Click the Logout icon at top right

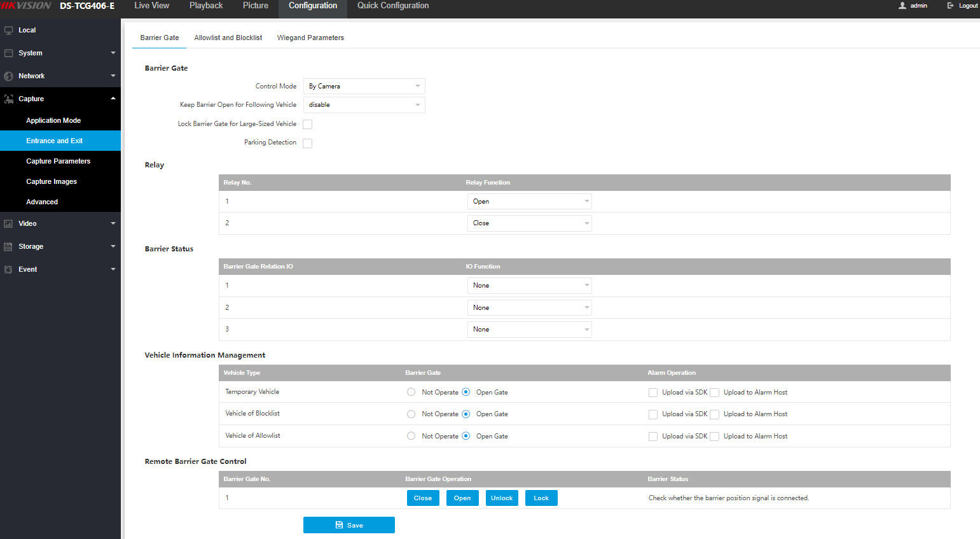(x=951, y=6)
